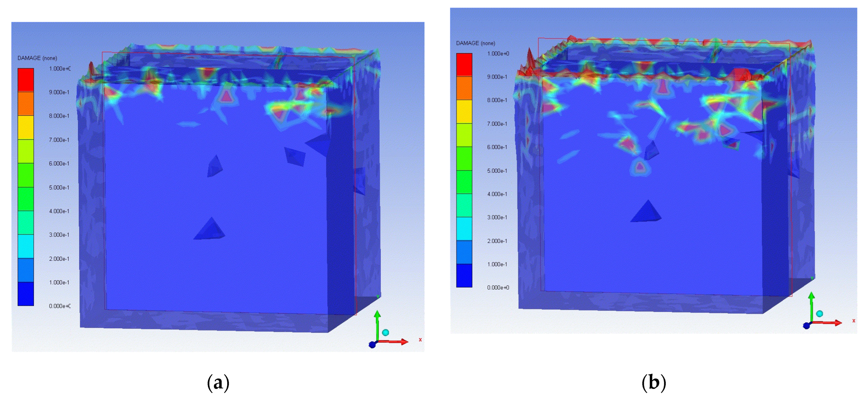Select the red top swatch in left legend
Screen dimensions: 868x400
coord(26,80)
